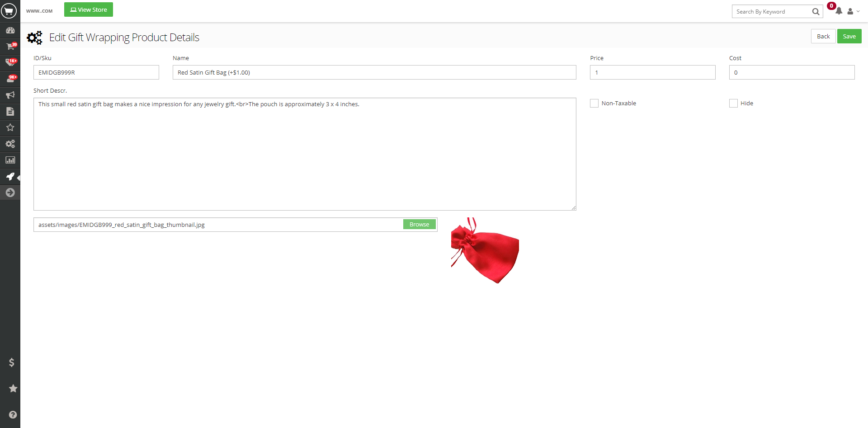Click the magnifier search icon
Image resolution: width=868 pixels, height=428 pixels.
[816, 12]
